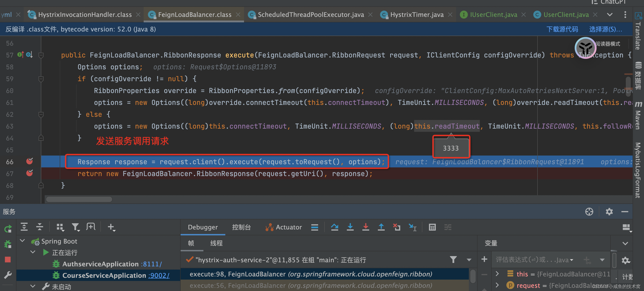Toggle the breakpoint on line 66
Screen dimensions: 644x291
tap(31, 161)
